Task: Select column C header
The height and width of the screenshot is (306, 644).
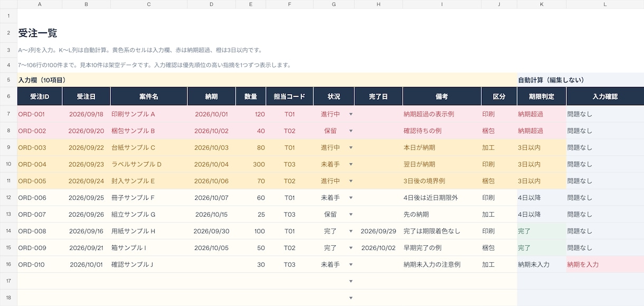Action: point(149,4)
